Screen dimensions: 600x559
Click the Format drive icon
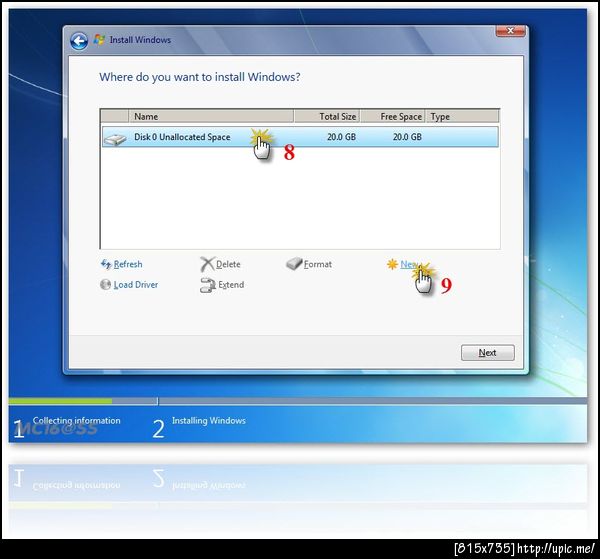pos(294,264)
